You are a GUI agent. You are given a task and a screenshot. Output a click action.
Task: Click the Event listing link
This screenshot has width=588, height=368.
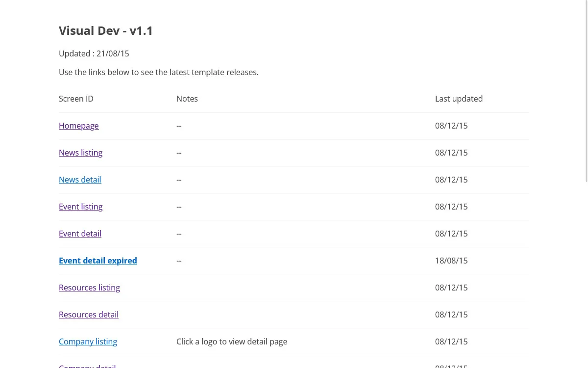tap(80, 207)
